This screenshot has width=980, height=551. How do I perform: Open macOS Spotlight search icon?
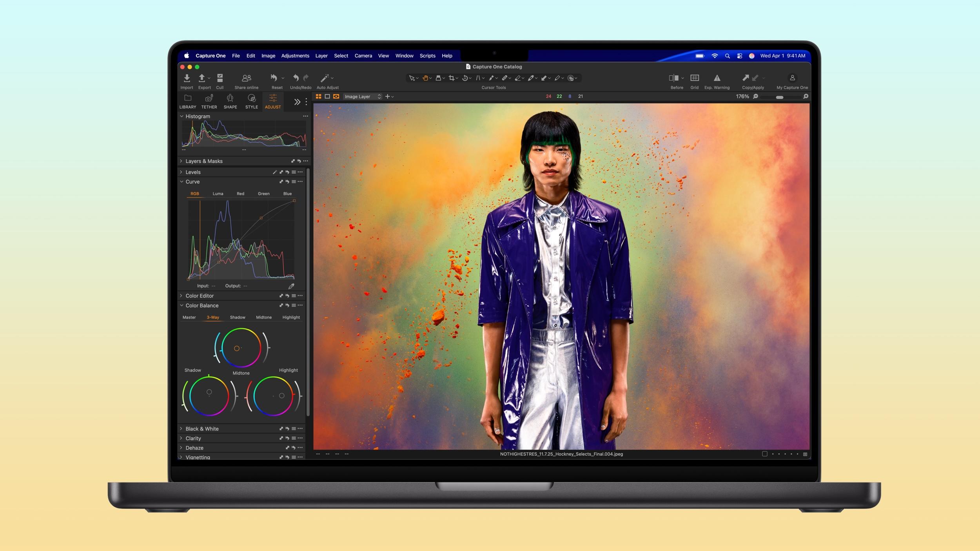click(x=727, y=56)
